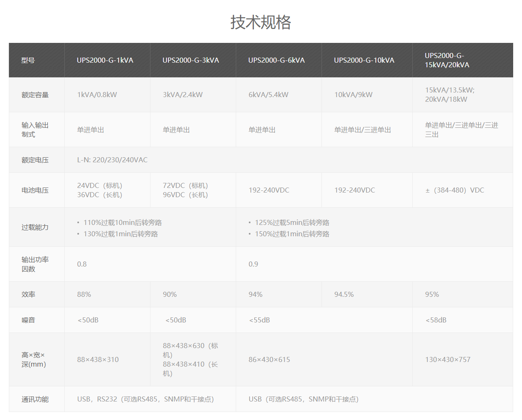The height and width of the screenshot is (420, 522).
Task: Click the 技术规格 page heading
Action: pos(261,22)
